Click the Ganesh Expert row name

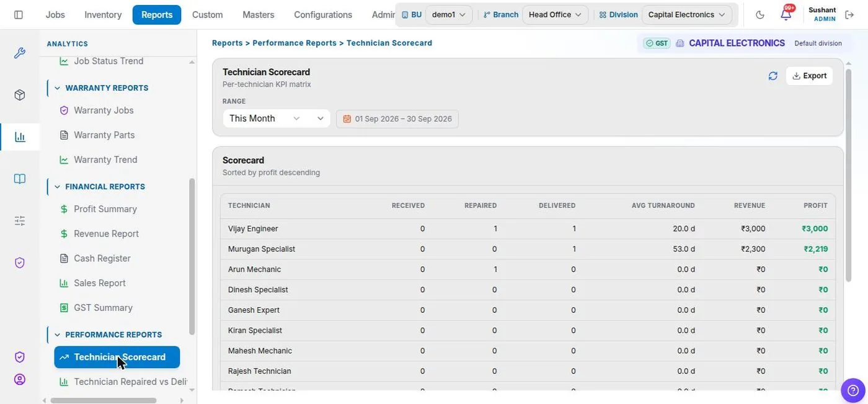(x=254, y=310)
